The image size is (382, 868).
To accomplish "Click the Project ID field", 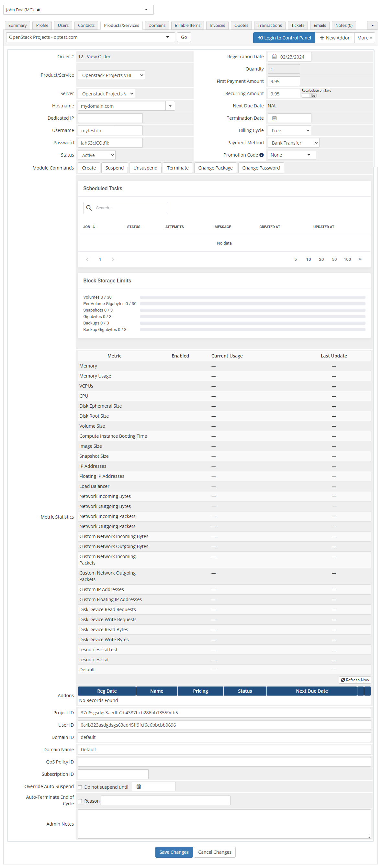I will (x=224, y=713).
